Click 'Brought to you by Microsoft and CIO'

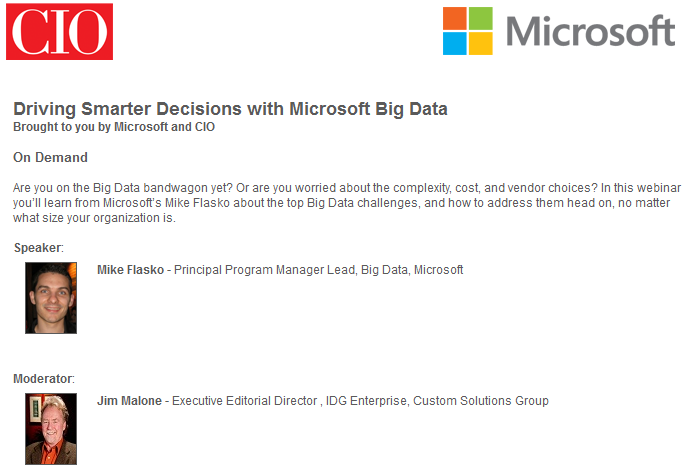click(x=114, y=127)
